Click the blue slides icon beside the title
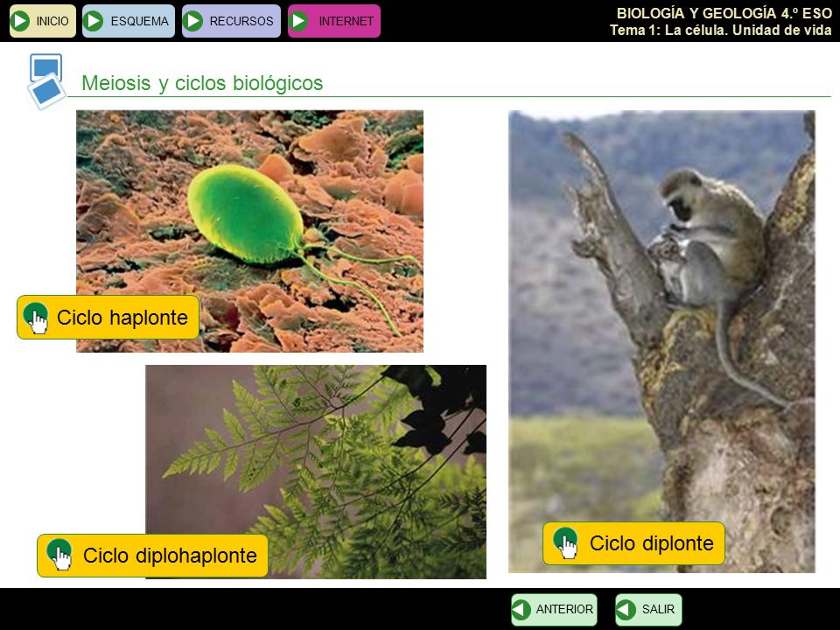Viewport: 840px width, 630px height. pyautogui.click(x=46, y=80)
